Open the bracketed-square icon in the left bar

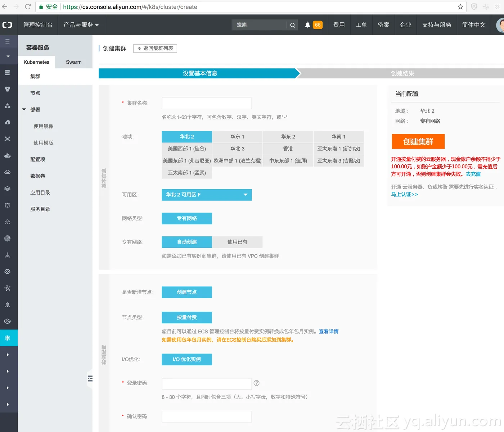tap(7, 205)
